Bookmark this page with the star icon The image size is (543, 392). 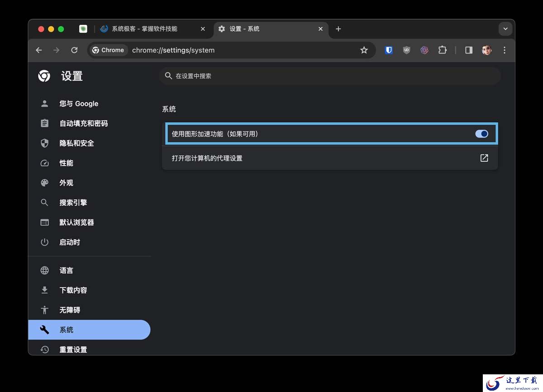coord(364,50)
